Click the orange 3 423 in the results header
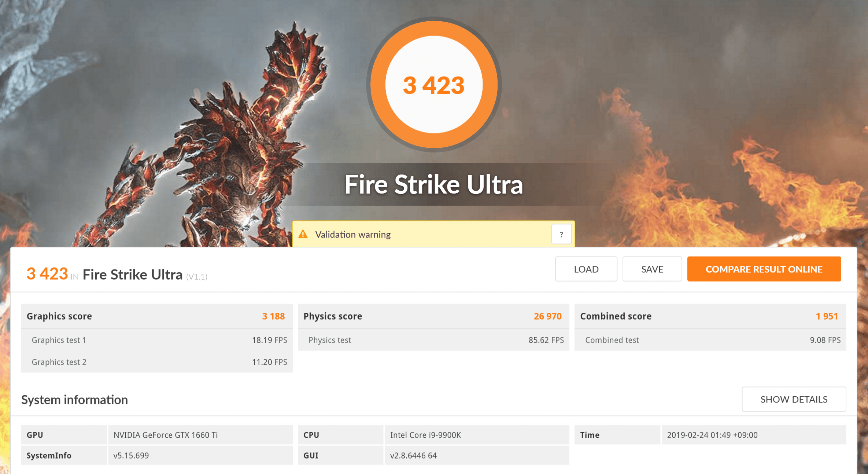The width and height of the screenshot is (868, 474). [x=47, y=274]
